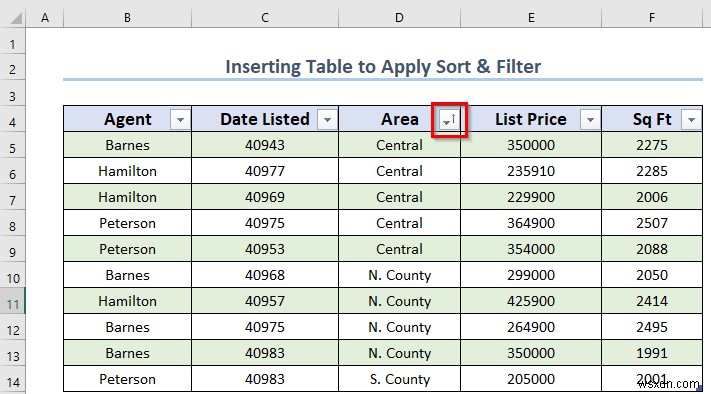Viewport: 711px width, 394px height.
Task: Select square feet cell 1991
Action: (x=652, y=353)
